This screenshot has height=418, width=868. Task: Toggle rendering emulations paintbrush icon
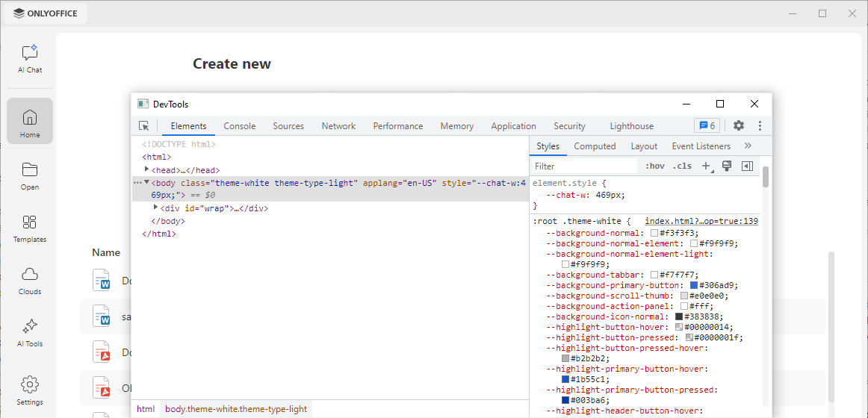pyautogui.click(x=728, y=166)
